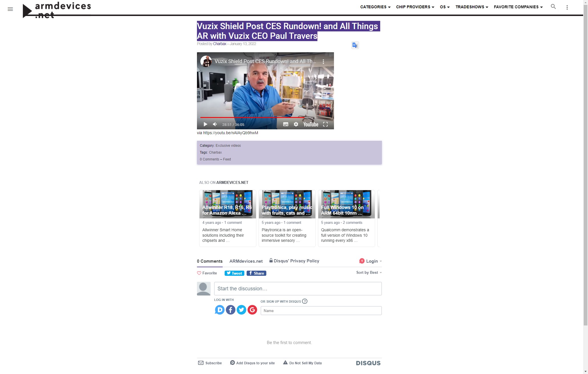Open the Chip Providers menu
Viewport: 588px width, 374px height.
point(415,7)
